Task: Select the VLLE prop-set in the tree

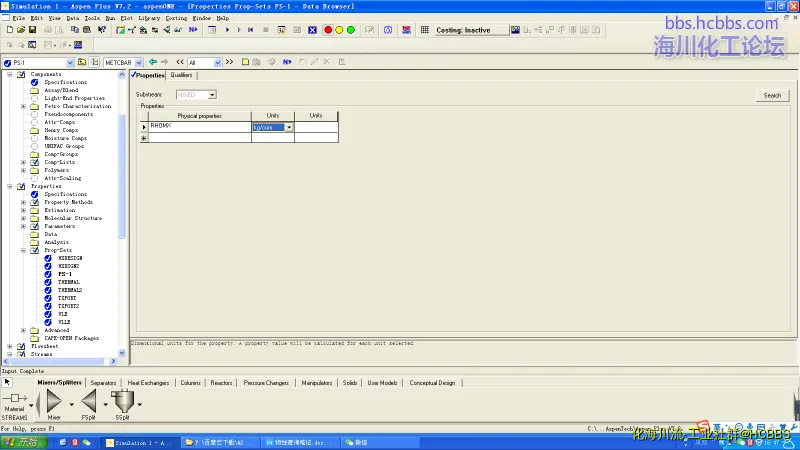Action: pos(64,322)
